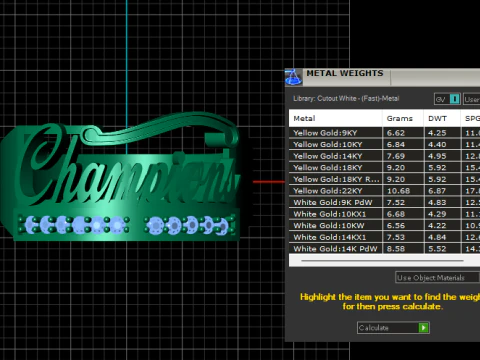
Task: Click the 4.22 DWT value
Action: [437, 226]
